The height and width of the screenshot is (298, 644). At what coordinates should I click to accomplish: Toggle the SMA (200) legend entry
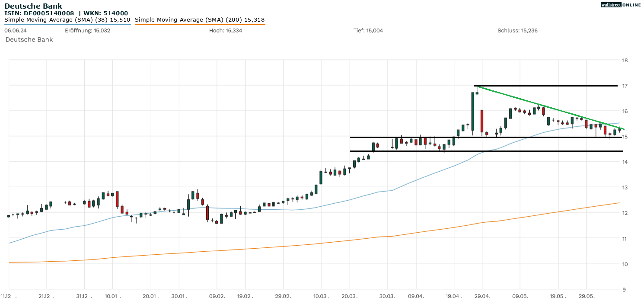pos(200,19)
